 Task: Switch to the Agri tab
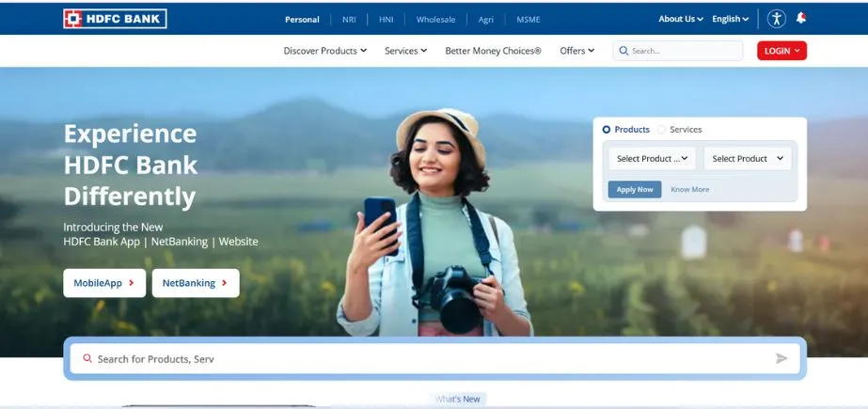485,20
